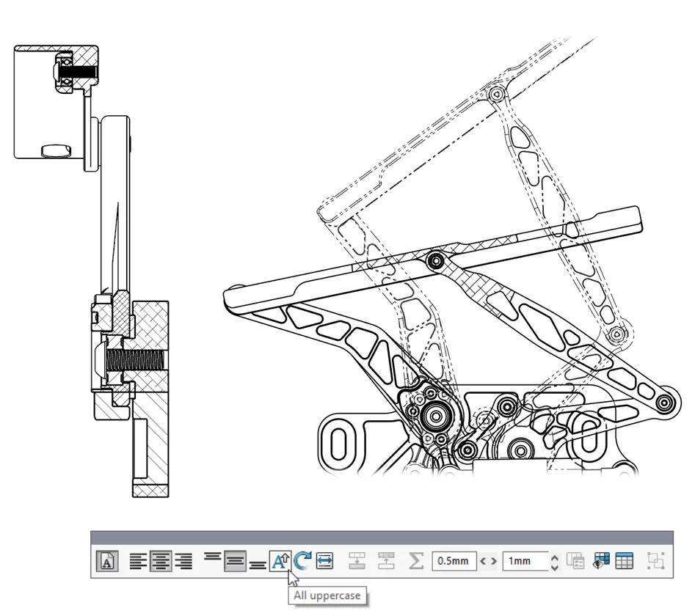
Task: Center-align the text horizontally
Action: coord(161,562)
